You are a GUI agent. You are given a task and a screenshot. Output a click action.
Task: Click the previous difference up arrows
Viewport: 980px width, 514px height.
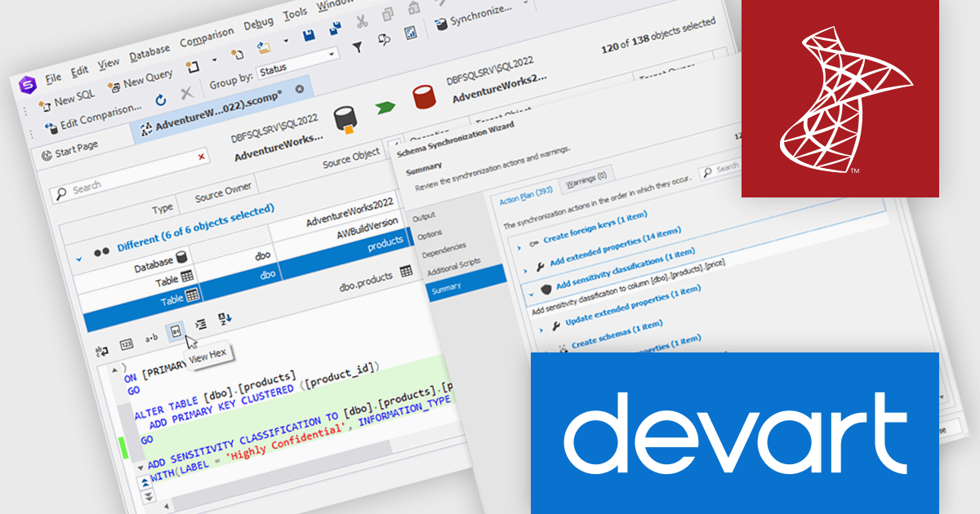coord(144,483)
